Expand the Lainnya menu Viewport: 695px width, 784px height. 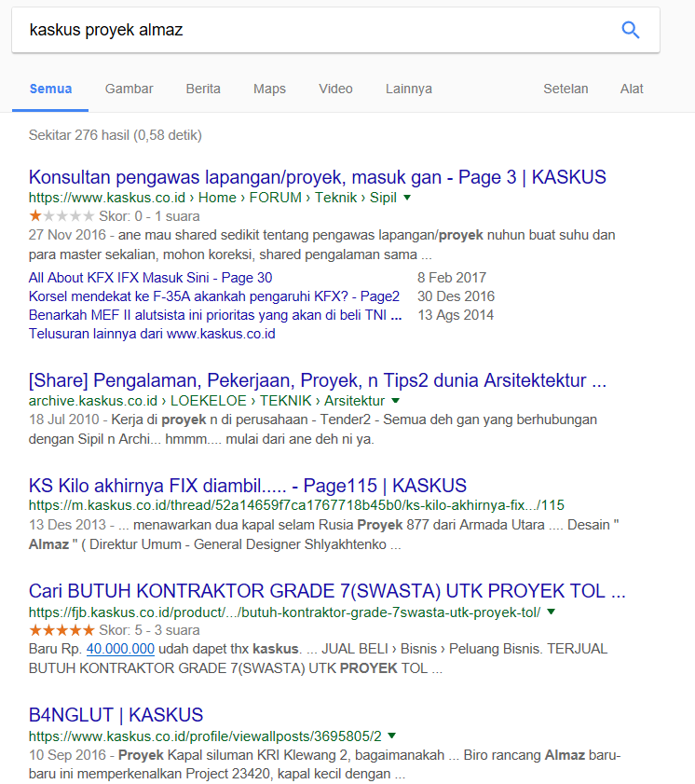[x=409, y=89]
